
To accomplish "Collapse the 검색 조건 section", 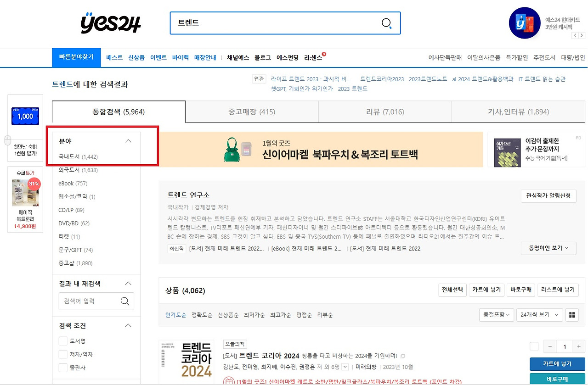I will coord(128,325).
